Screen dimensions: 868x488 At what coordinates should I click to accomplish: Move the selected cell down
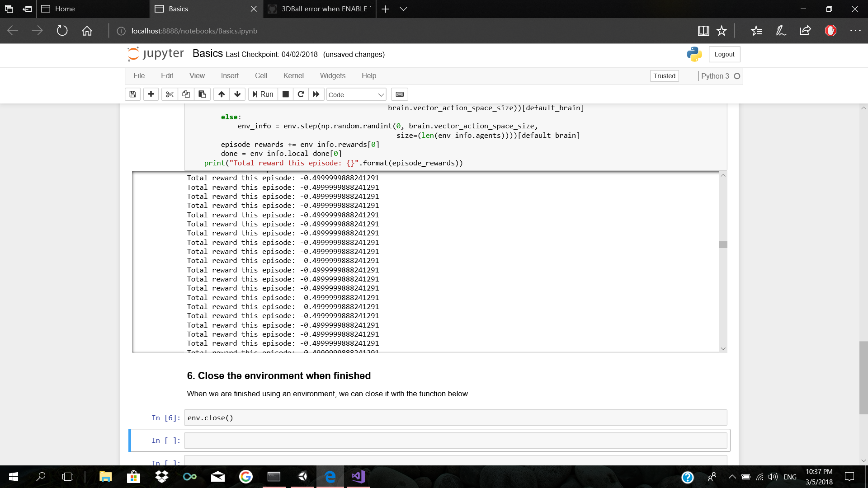tap(237, 94)
